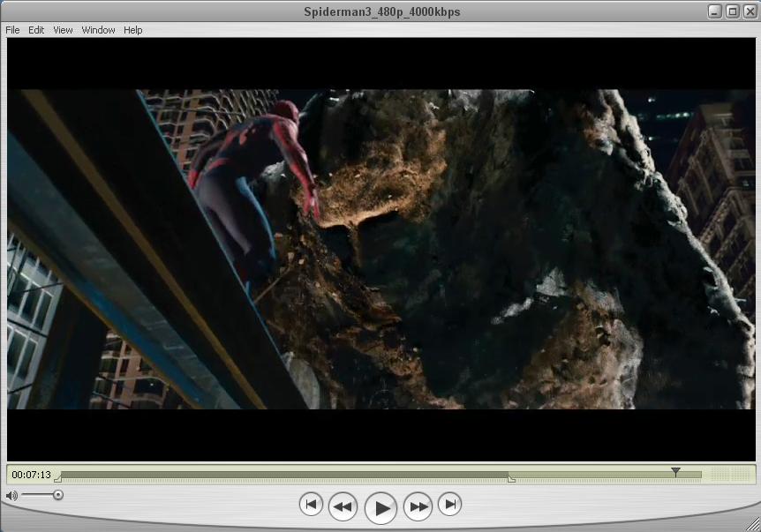This screenshot has width=761, height=532.
Task: Click the 00:07:13 timecode display
Action: 31,475
